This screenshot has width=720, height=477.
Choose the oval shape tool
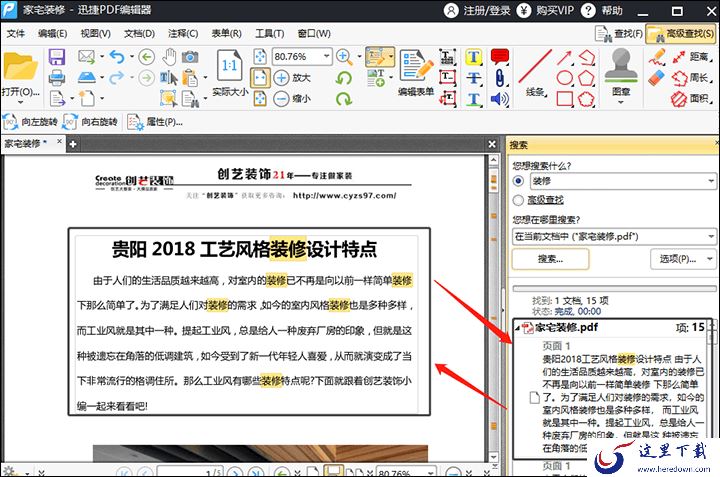click(564, 78)
